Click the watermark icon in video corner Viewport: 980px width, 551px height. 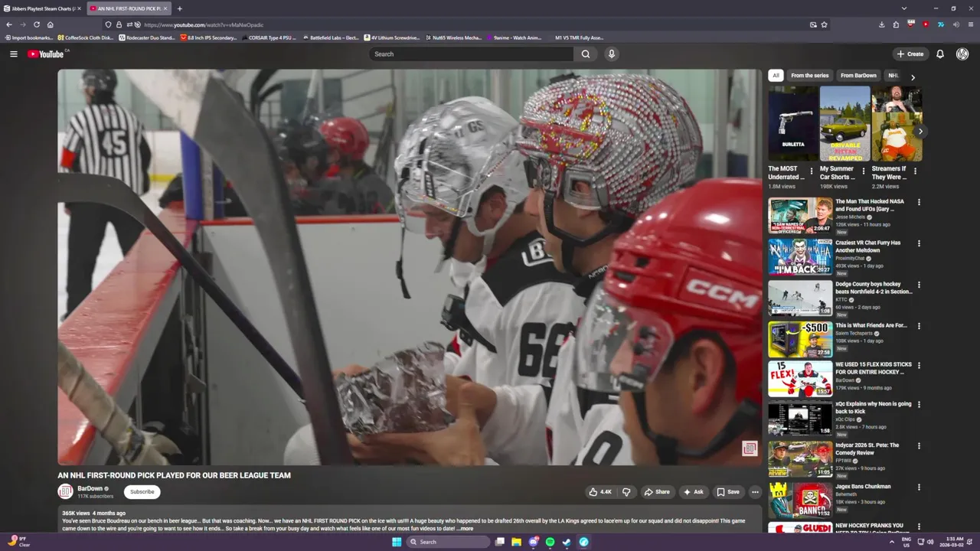pyautogui.click(x=750, y=448)
